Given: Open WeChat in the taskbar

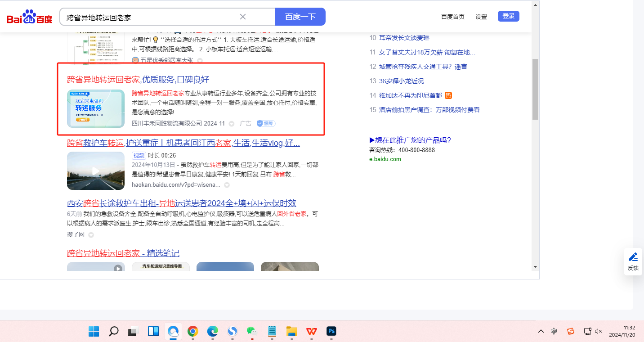Looking at the screenshot, I should pos(252,332).
